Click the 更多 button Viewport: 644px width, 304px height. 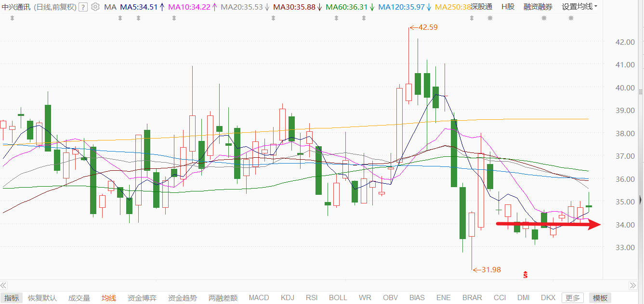(573, 298)
